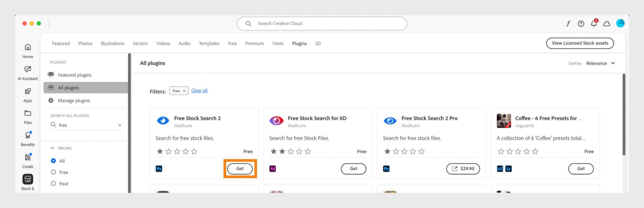The width and height of the screenshot is (644, 208).
Task: Clear the plugin search field text
Action: coord(120,125)
